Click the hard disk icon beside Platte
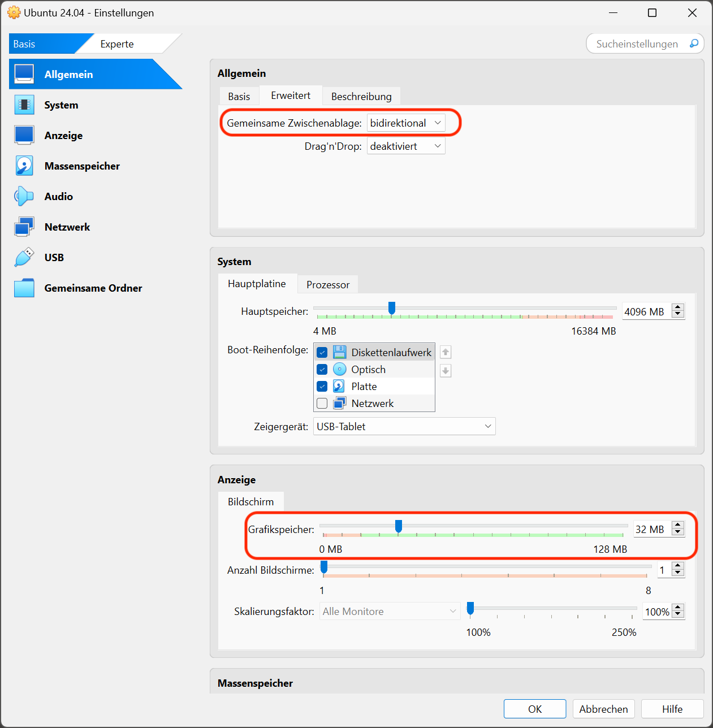 tap(339, 386)
